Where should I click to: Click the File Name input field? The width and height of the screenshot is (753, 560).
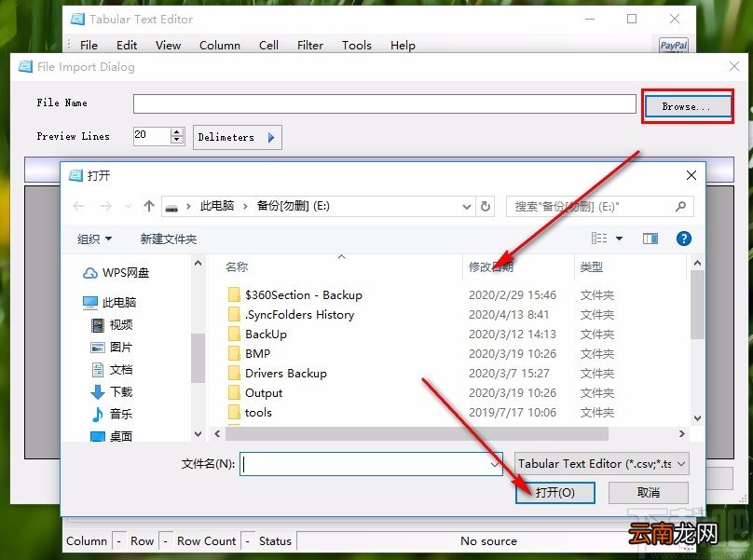point(385,103)
